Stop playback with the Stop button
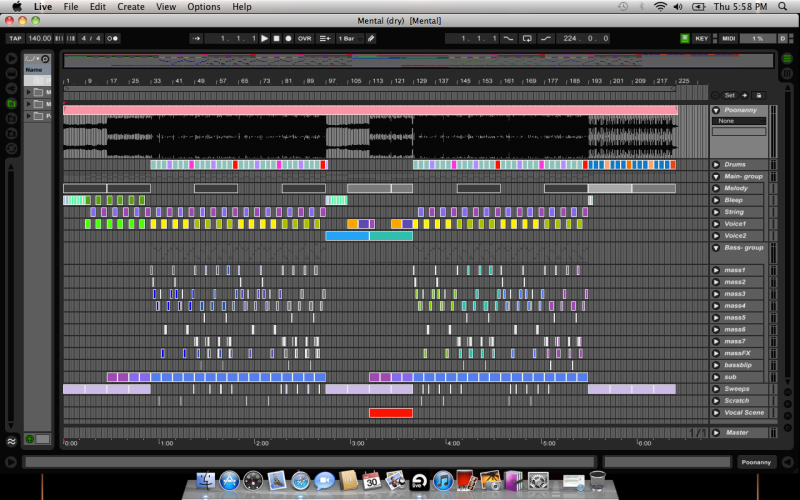The width and height of the screenshot is (800, 500). point(277,38)
